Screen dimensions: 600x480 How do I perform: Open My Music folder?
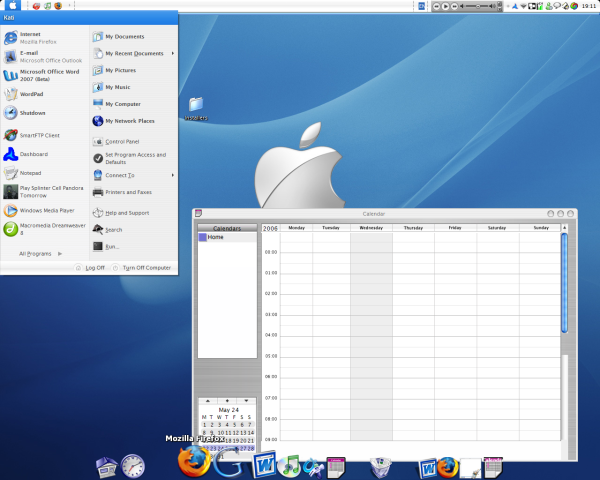(133, 87)
